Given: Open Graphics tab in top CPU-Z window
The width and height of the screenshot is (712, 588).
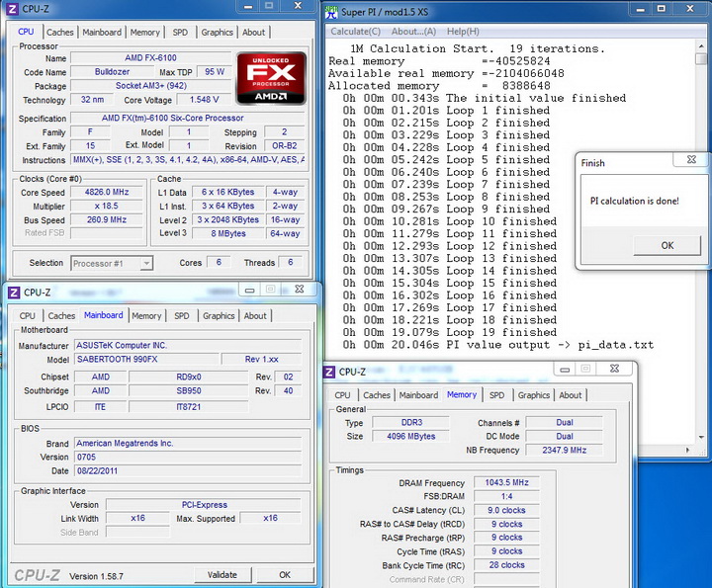Looking at the screenshot, I should tap(217, 33).
